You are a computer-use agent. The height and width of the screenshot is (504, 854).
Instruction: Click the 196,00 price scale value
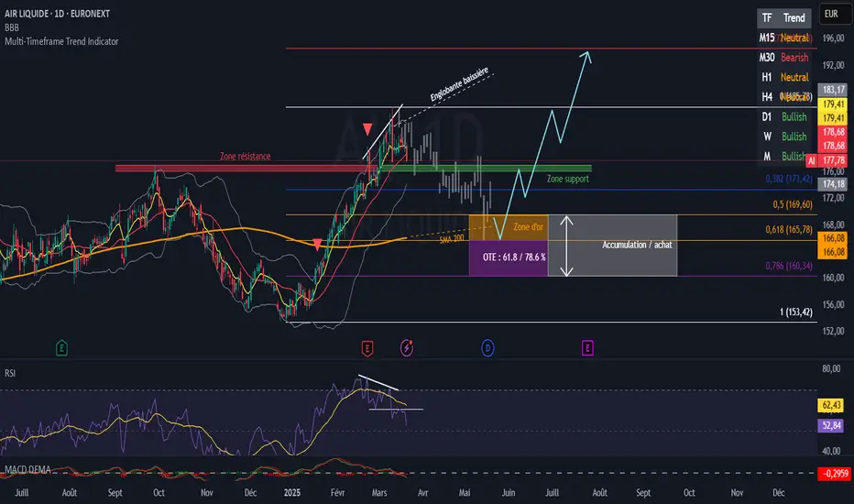(x=833, y=38)
